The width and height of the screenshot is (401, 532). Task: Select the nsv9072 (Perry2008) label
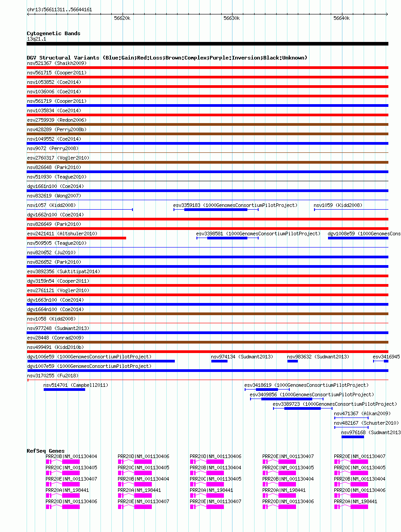click(x=53, y=149)
